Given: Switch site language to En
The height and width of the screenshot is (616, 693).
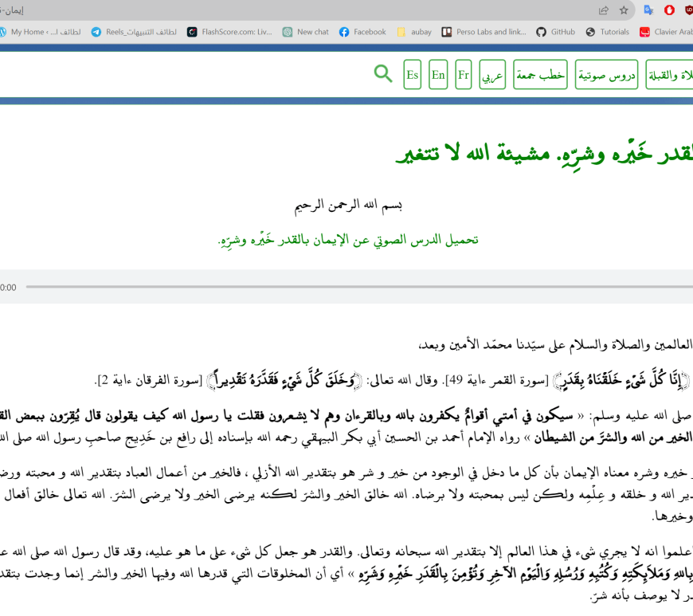Looking at the screenshot, I should pos(438,75).
